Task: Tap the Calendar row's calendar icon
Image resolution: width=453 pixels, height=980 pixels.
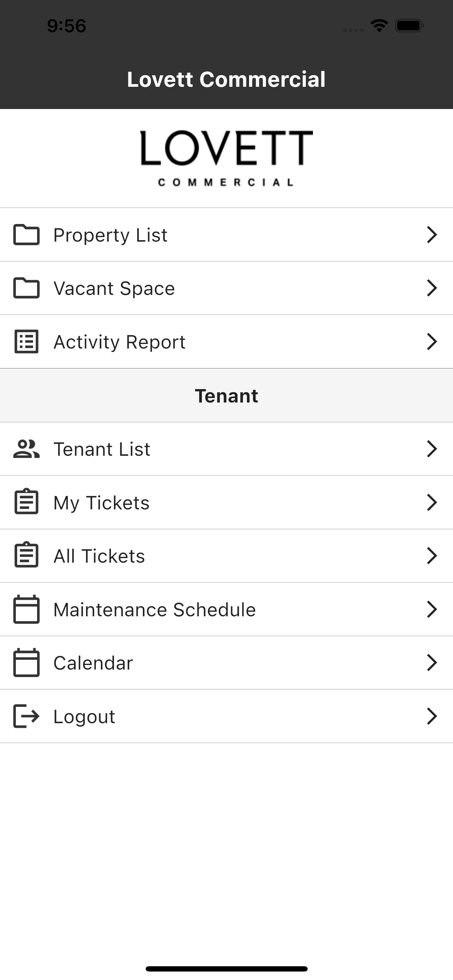Action: pos(26,663)
